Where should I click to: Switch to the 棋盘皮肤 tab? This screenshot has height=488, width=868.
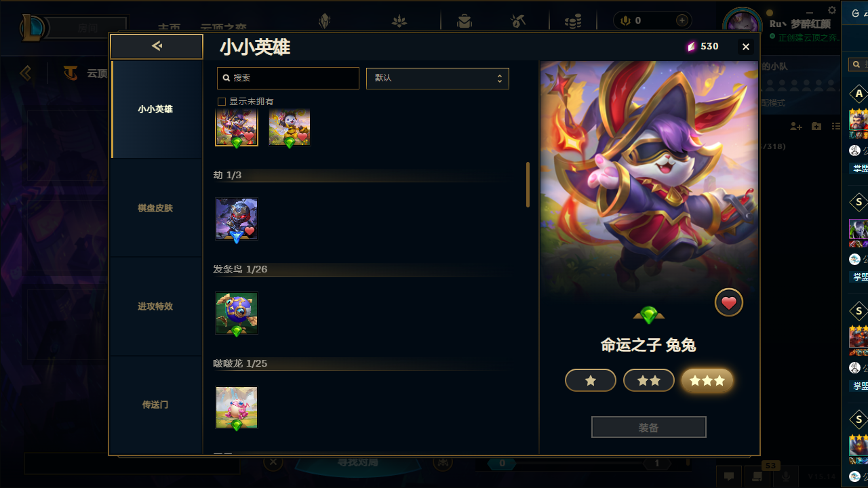click(155, 208)
